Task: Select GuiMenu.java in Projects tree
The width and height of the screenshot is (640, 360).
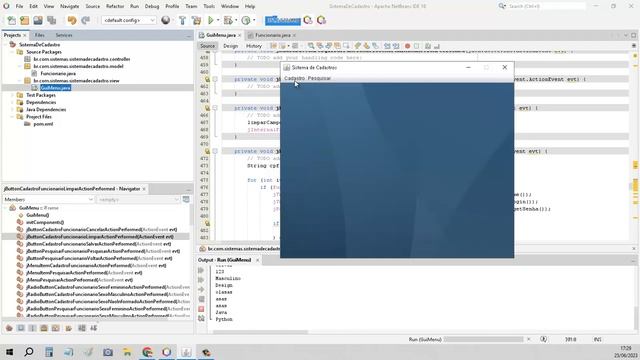Action: point(56,88)
